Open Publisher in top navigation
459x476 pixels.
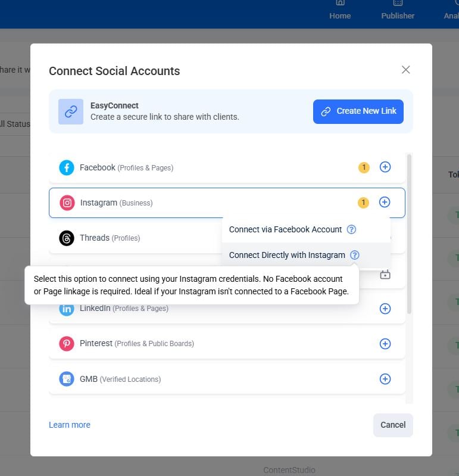(x=398, y=11)
